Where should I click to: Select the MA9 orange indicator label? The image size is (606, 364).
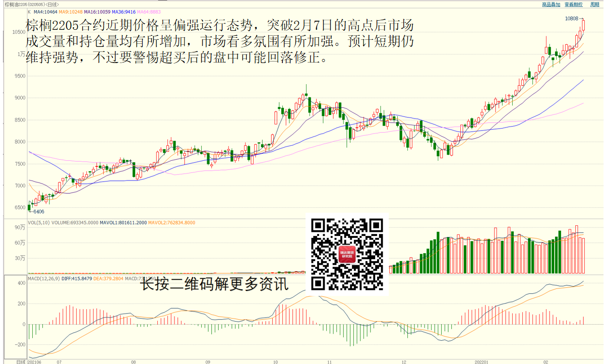(70, 12)
